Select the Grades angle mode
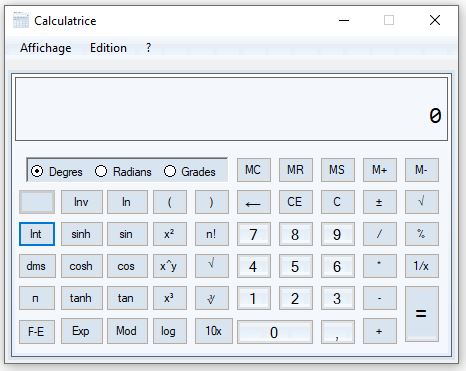 tap(190, 171)
